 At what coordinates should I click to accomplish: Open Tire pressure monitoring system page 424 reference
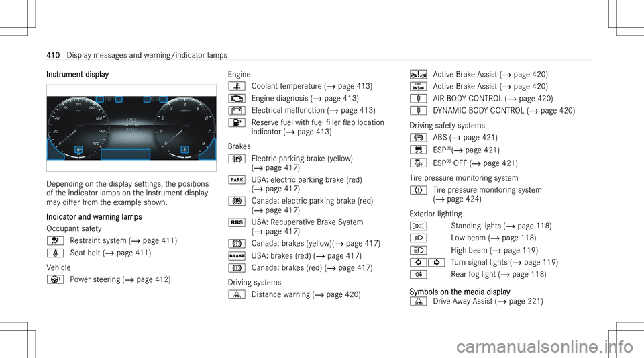click(x=457, y=199)
